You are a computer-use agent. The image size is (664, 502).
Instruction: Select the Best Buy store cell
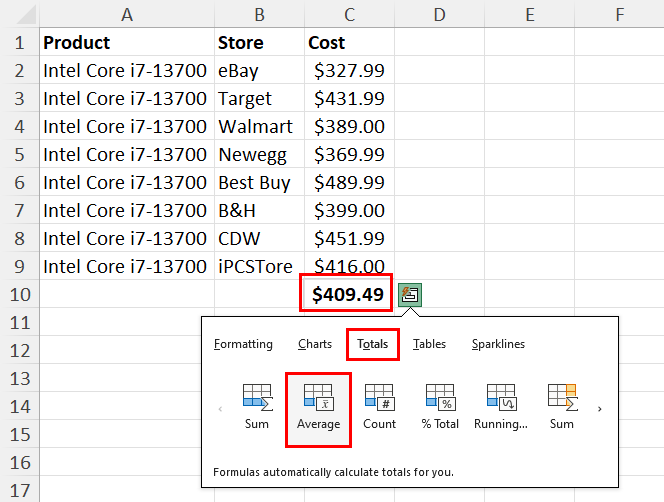coord(260,183)
